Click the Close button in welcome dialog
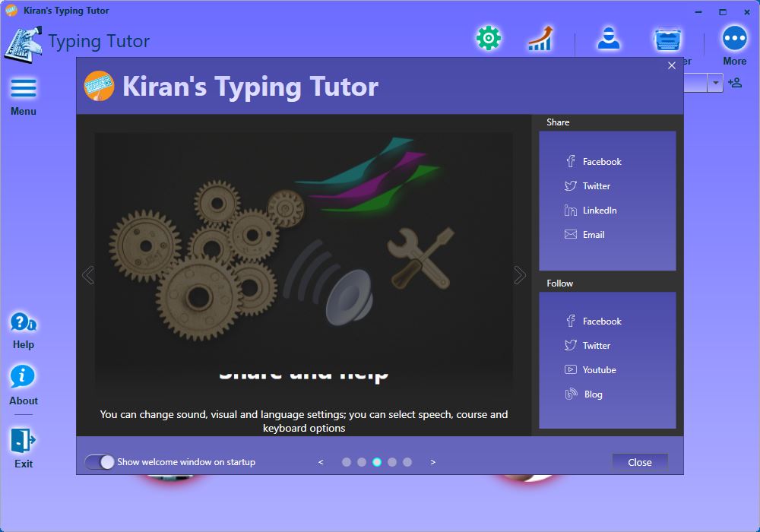 click(x=640, y=462)
